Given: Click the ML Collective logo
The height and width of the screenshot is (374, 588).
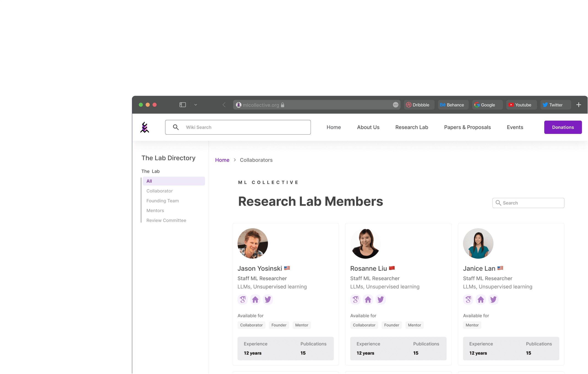Looking at the screenshot, I should [144, 127].
